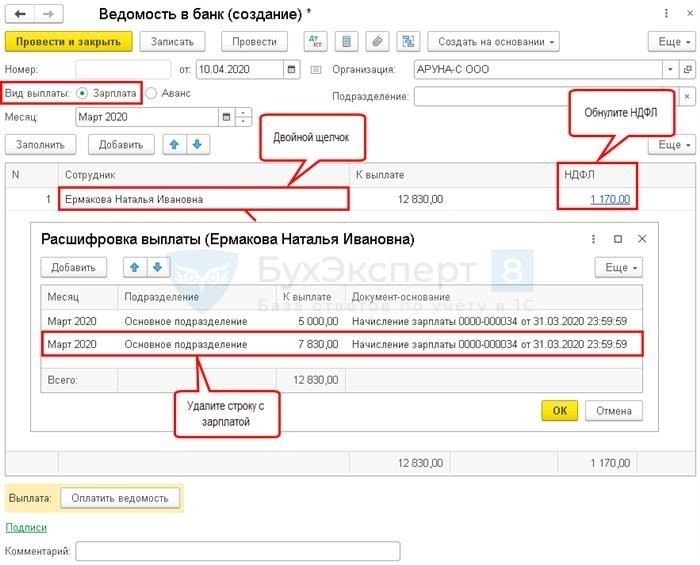This screenshot has width=700, height=565.
Task: Click Оплатить ведомость button
Action: tap(120, 498)
